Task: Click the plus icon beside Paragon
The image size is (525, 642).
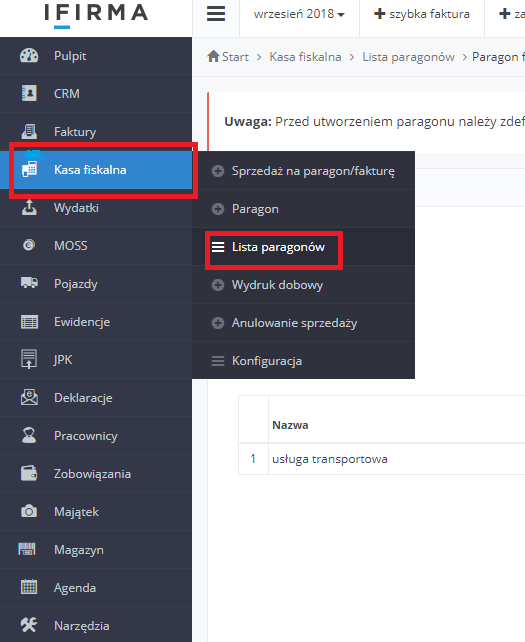Action: [218, 209]
